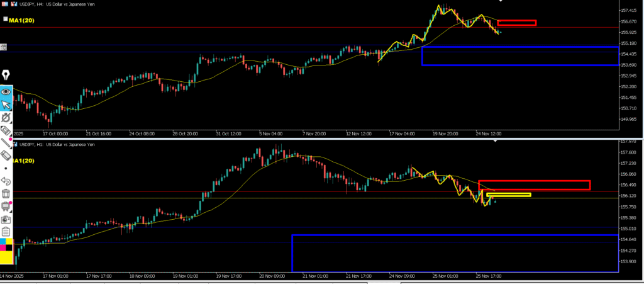Click the MA1(20) label on the H4 chart
Image resolution: width=644 pixels, height=284 pixels.
click(23, 20)
